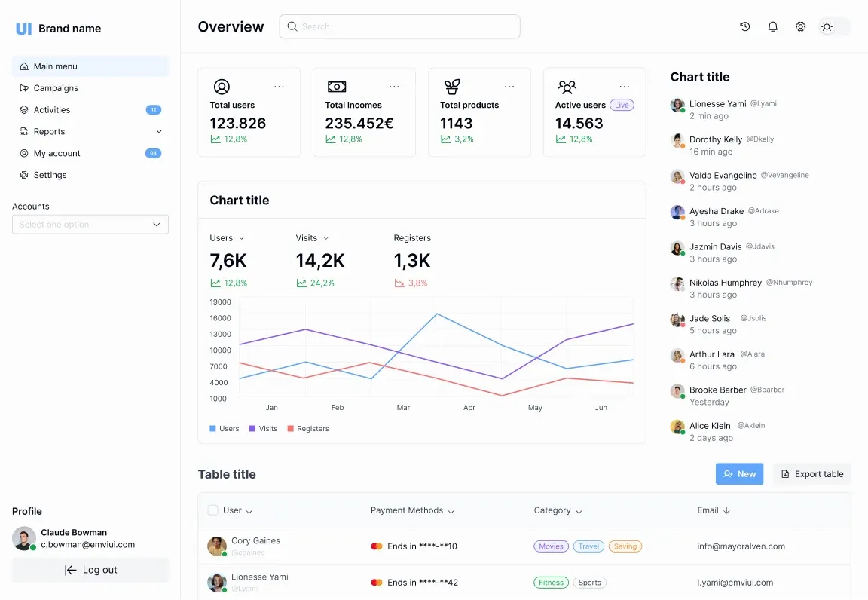
Task: Sort table by Category arrow
Action: (x=579, y=510)
